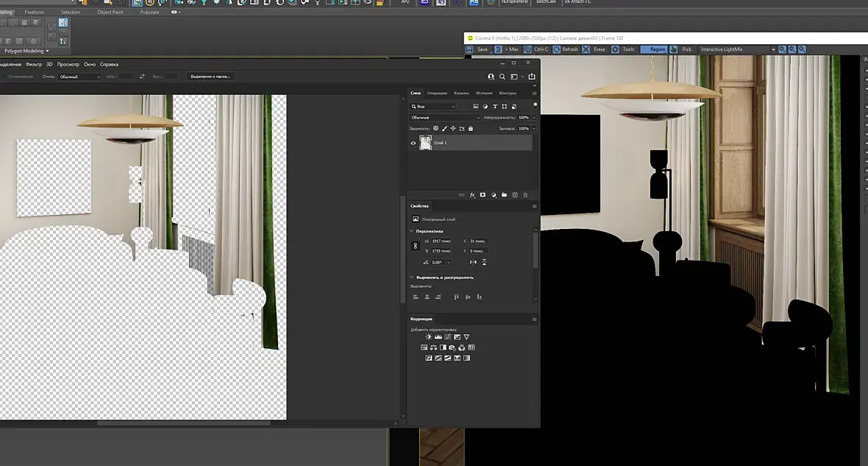Image resolution: width=868 pixels, height=466 pixels.
Task: Open the Заливка fill value dropdown
Action: [x=533, y=129]
